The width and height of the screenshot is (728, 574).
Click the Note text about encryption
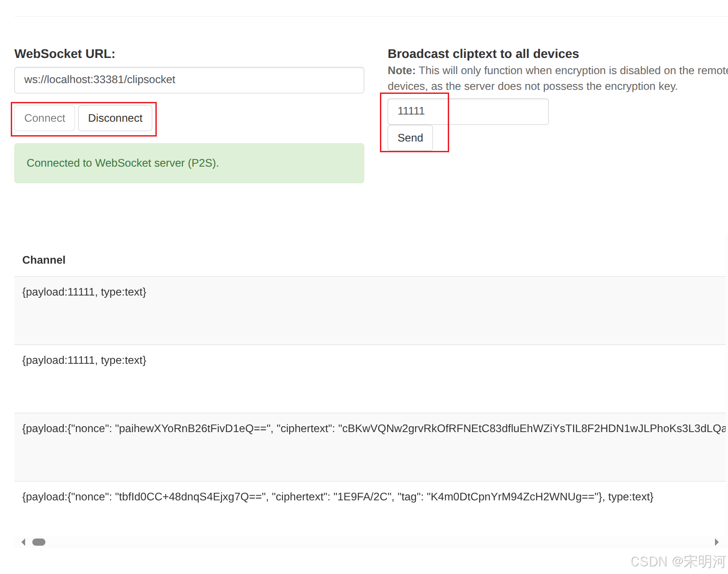[x=516, y=78]
